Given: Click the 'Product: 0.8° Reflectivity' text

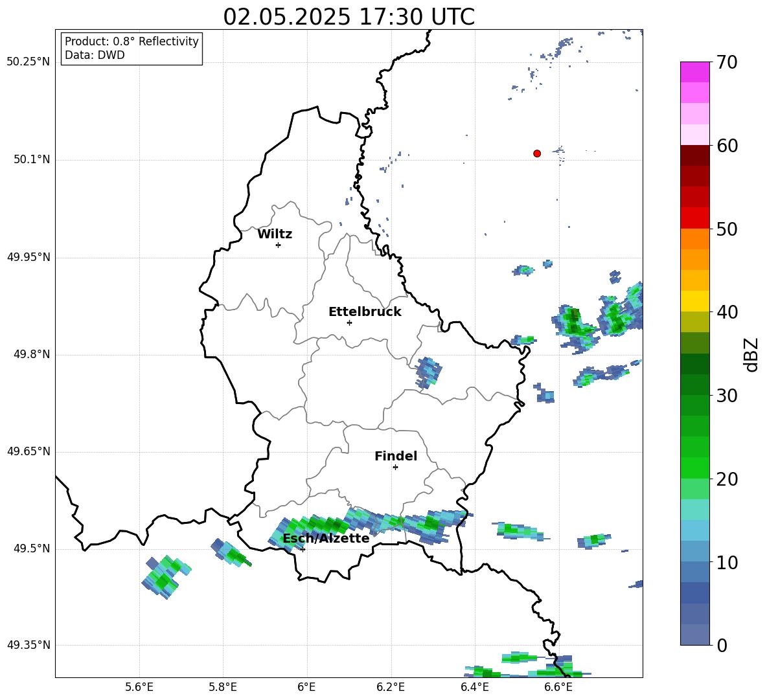Looking at the screenshot, I should pyautogui.click(x=132, y=41).
